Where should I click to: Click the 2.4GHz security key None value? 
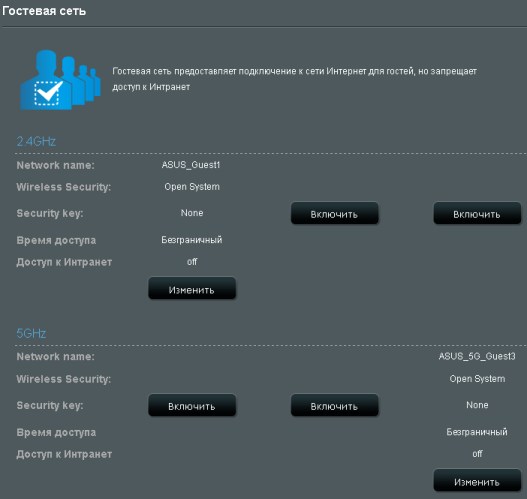click(192, 213)
